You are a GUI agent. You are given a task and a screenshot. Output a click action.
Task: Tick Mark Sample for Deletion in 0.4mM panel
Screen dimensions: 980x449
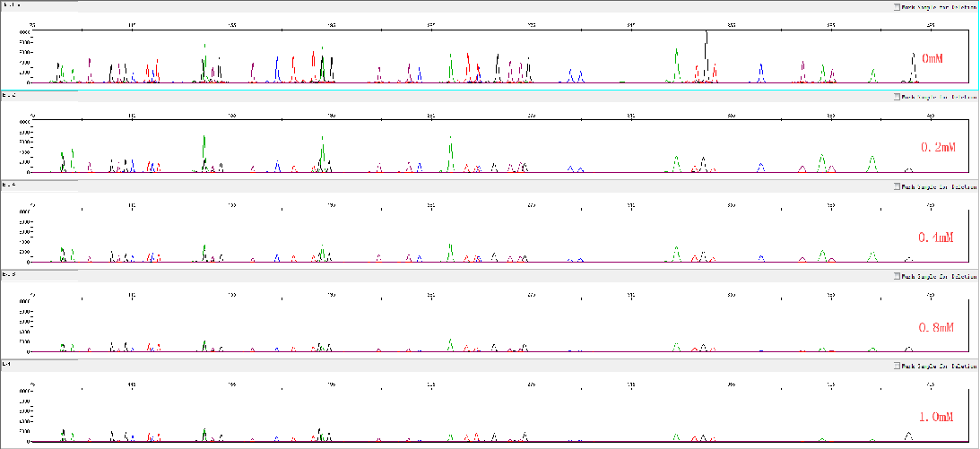897,186
